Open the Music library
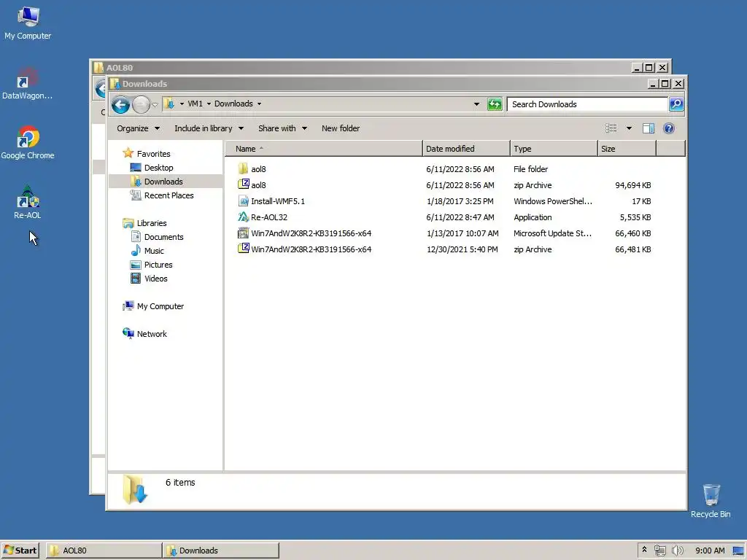 click(x=147, y=251)
